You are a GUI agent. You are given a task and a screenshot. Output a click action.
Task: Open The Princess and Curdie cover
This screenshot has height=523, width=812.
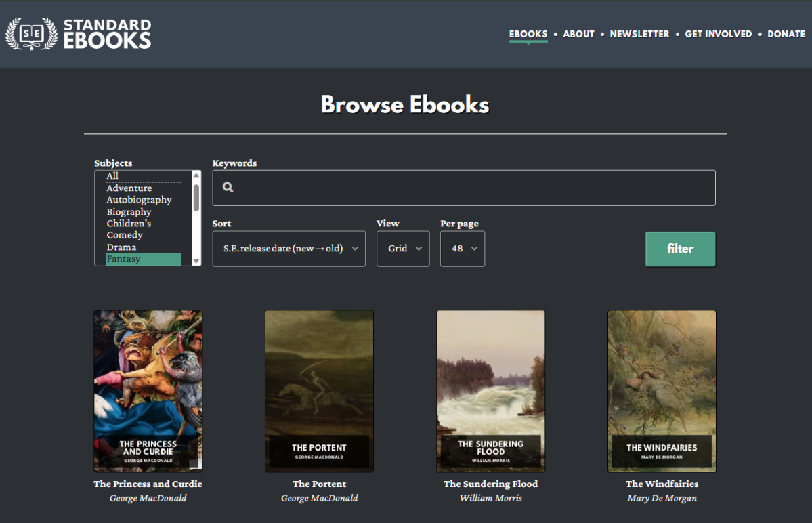click(x=148, y=391)
